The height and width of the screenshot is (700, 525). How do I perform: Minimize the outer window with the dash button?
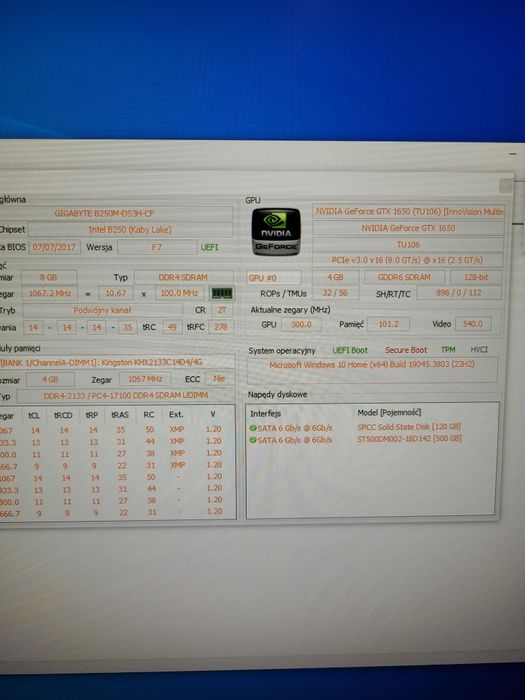tap(512, 154)
